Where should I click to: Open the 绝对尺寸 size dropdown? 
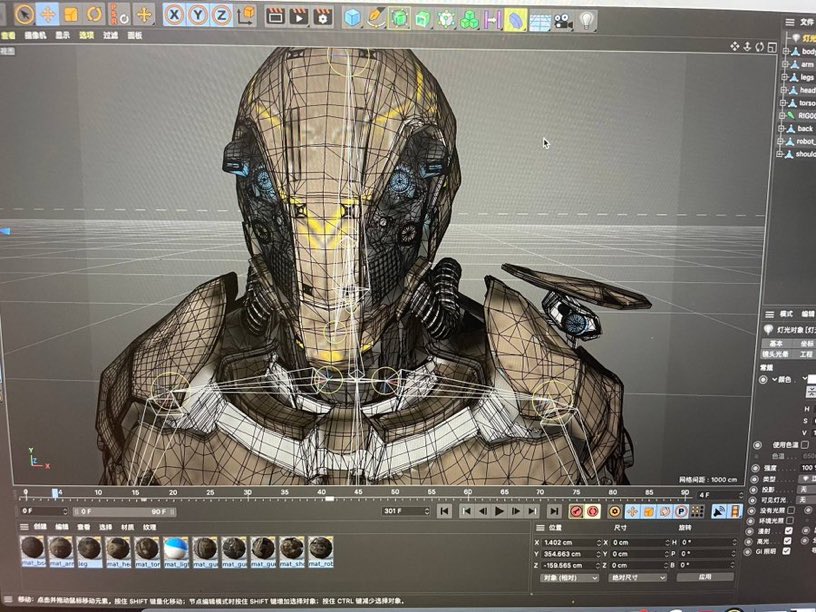638,578
